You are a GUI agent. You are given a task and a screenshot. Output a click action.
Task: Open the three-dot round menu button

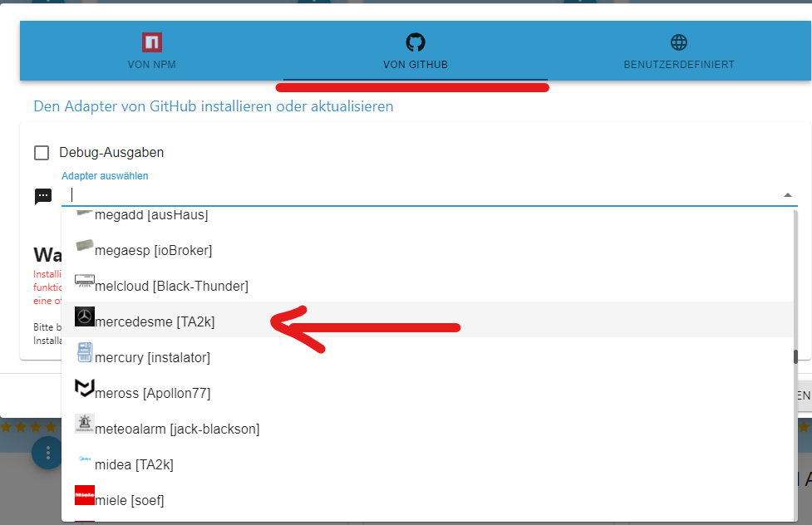tap(47, 454)
